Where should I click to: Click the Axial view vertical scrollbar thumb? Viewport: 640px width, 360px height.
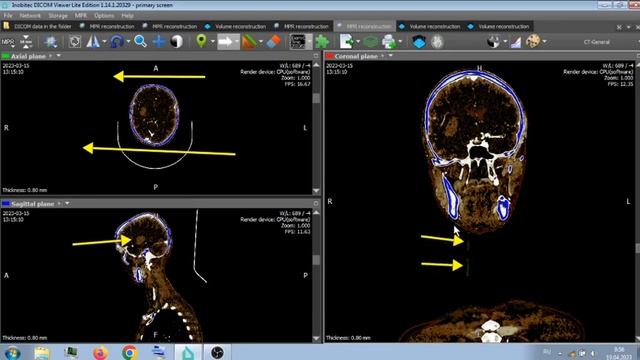316,98
